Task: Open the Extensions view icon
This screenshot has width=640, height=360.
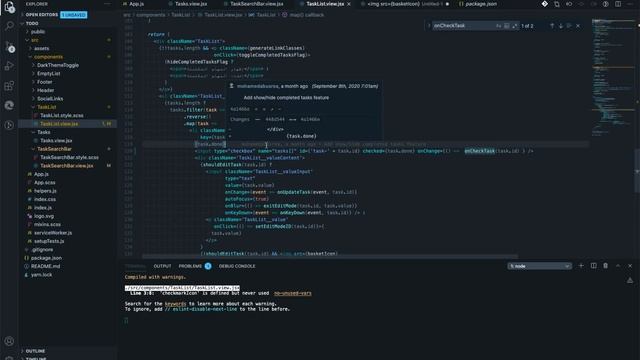Action: click(x=9, y=86)
